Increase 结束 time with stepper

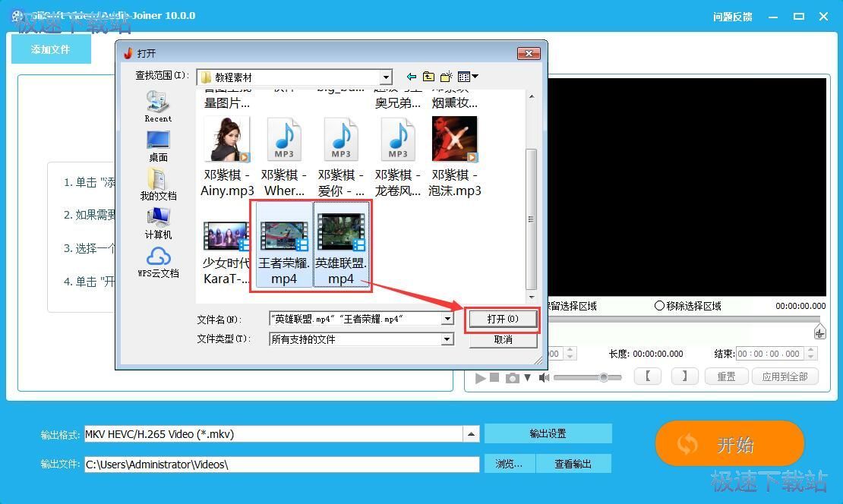[811, 351]
